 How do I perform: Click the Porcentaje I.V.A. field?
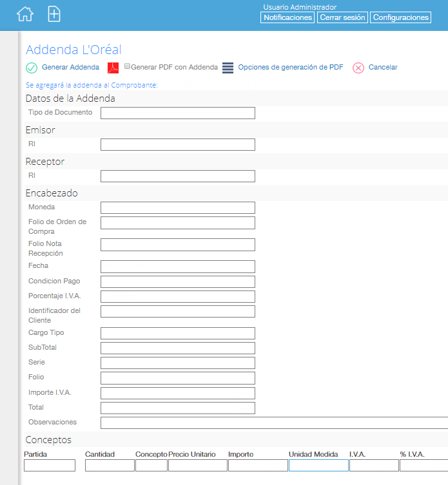click(178, 297)
